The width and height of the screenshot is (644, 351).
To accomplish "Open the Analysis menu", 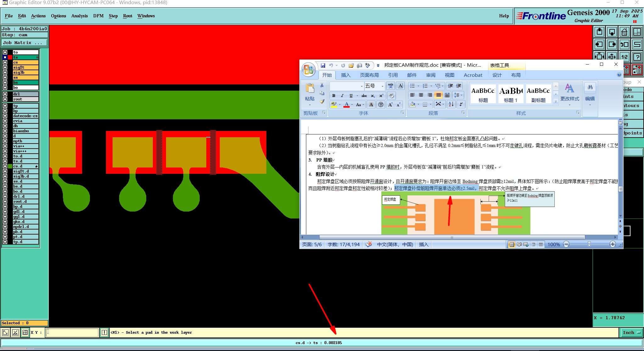I will (x=79, y=16).
